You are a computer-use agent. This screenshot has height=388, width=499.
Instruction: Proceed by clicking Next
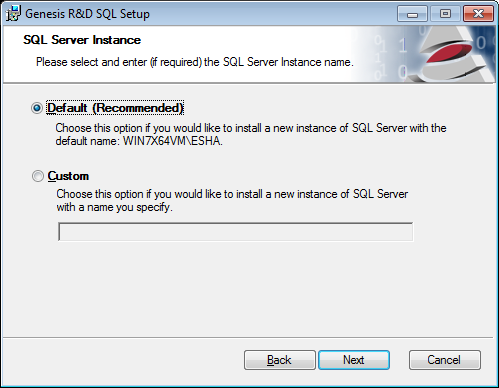(354, 360)
